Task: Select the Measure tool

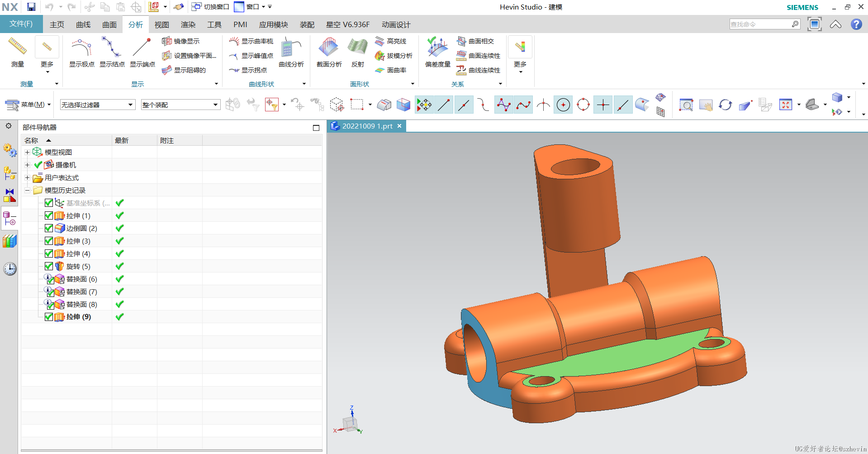Action: coord(18,53)
